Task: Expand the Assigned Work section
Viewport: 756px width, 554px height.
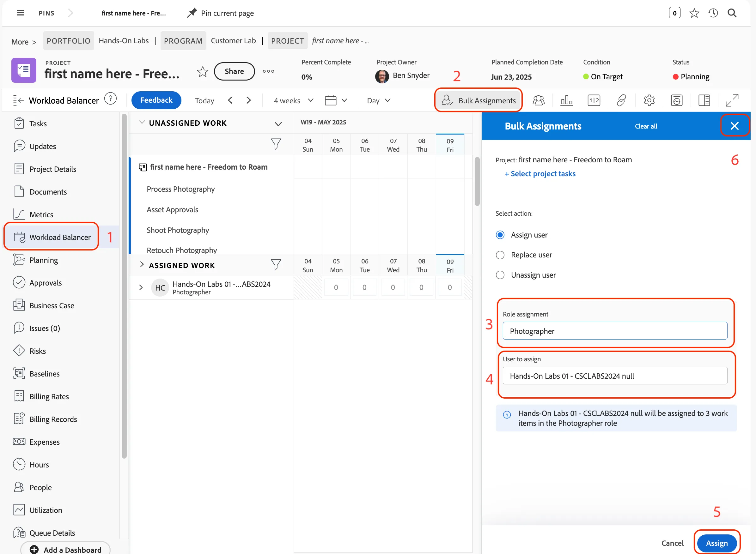Action: pyautogui.click(x=142, y=265)
